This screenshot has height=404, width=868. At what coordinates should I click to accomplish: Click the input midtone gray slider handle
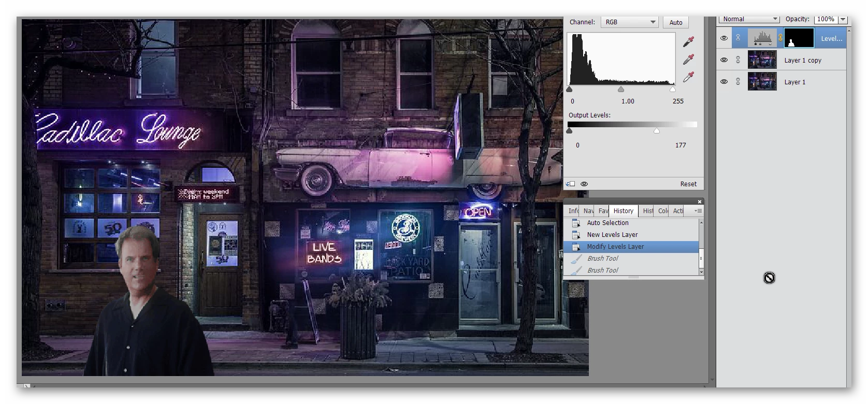(621, 89)
